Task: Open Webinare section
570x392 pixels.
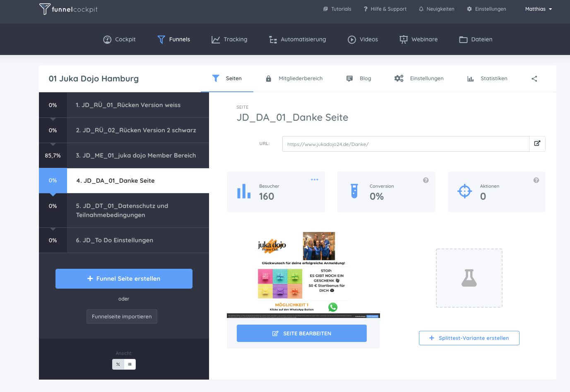Action: click(418, 39)
